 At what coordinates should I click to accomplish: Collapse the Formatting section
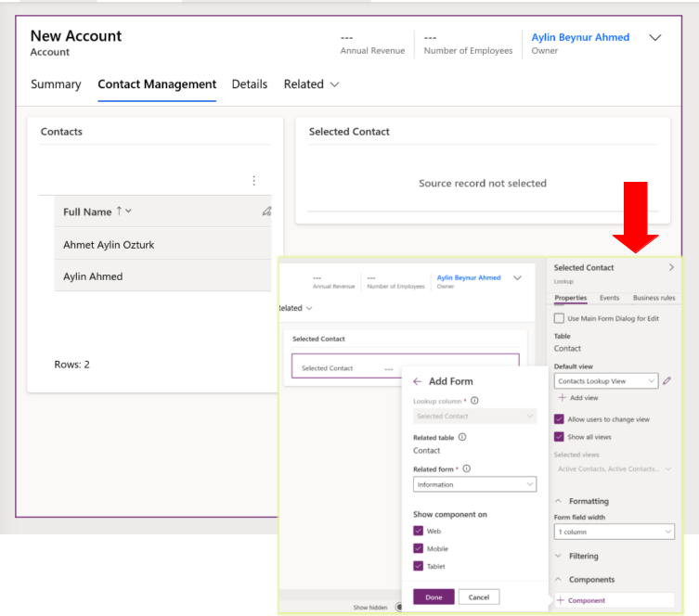pos(558,501)
